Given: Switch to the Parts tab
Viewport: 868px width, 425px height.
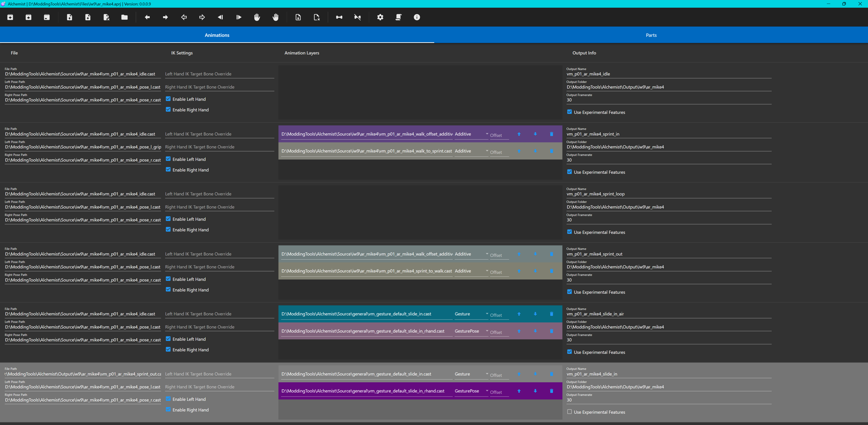Looking at the screenshot, I should coord(651,35).
